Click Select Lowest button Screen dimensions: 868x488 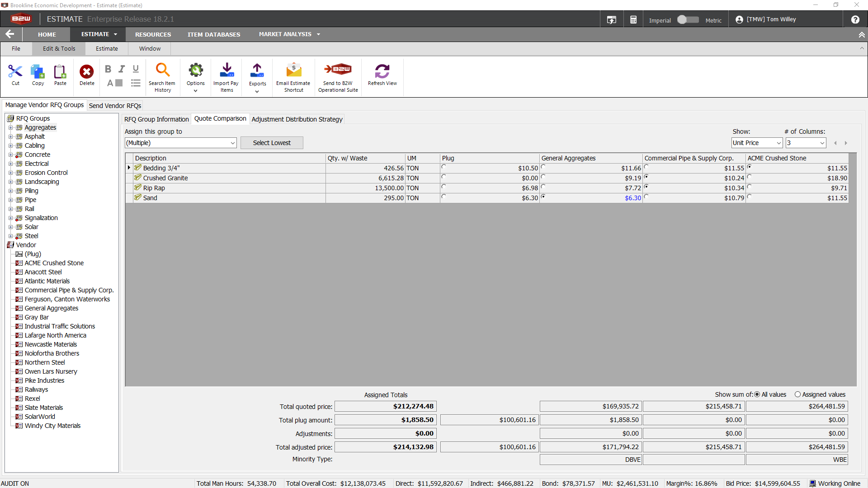pos(272,143)
